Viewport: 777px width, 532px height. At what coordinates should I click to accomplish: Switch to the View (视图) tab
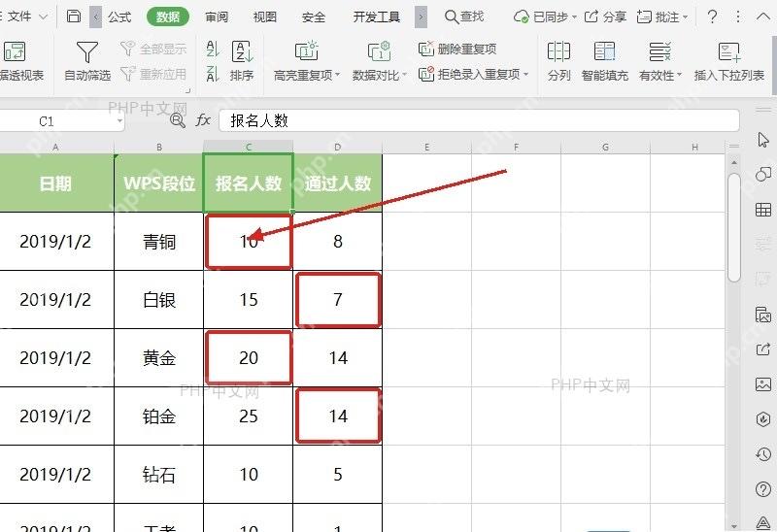tap(264, 17)
